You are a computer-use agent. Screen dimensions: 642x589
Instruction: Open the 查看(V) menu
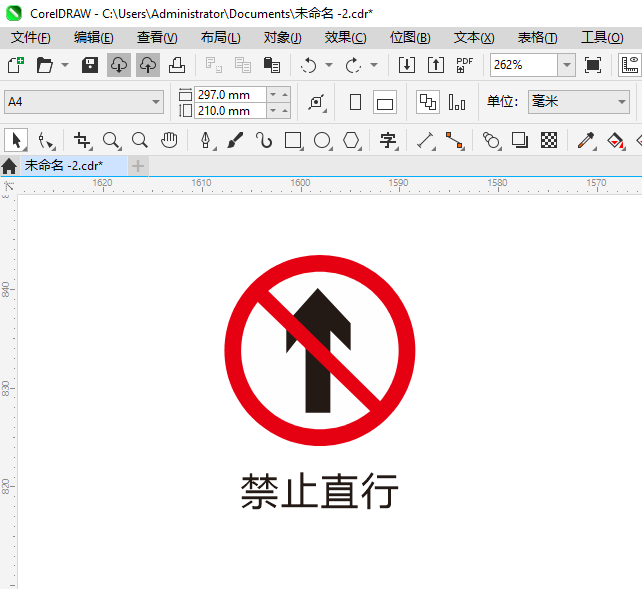[x=157, y=38]
